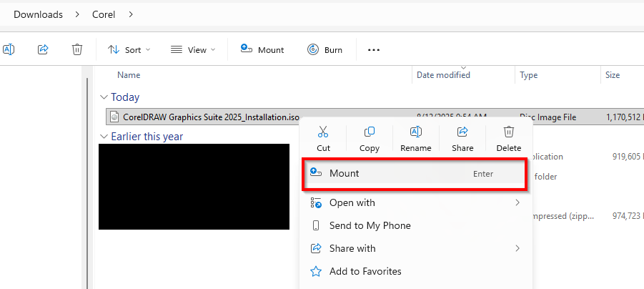Viewport: 644px width, 289px height.
Task: Open the Sort dropdown
Action: [x=129, y=50]
